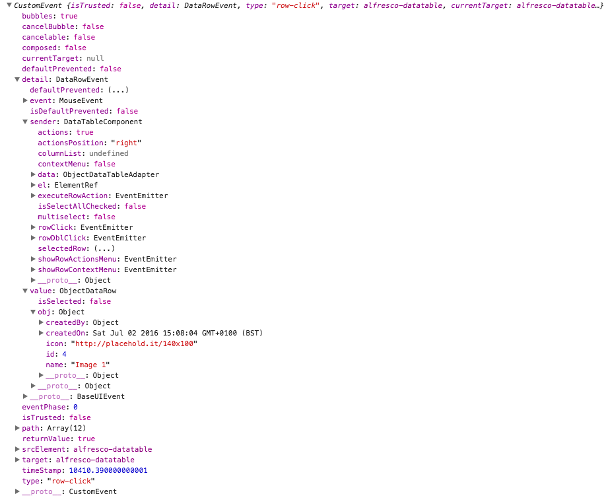Image resolution: width=606 pixels, height=496 pixels.
Task: Expand the rowDblClick: EventEmitter property
Action: (33, 238)
